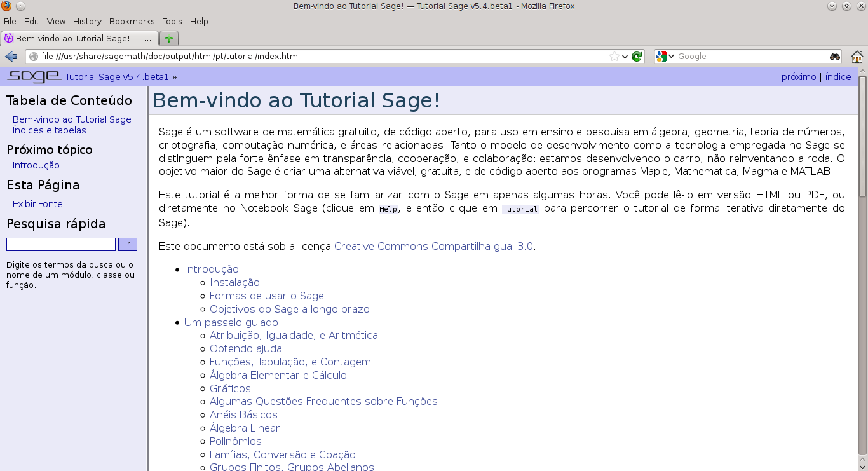Viewport: 868px width, 471px height.
Task: Open the Help menu
Action: click(199, 21)
